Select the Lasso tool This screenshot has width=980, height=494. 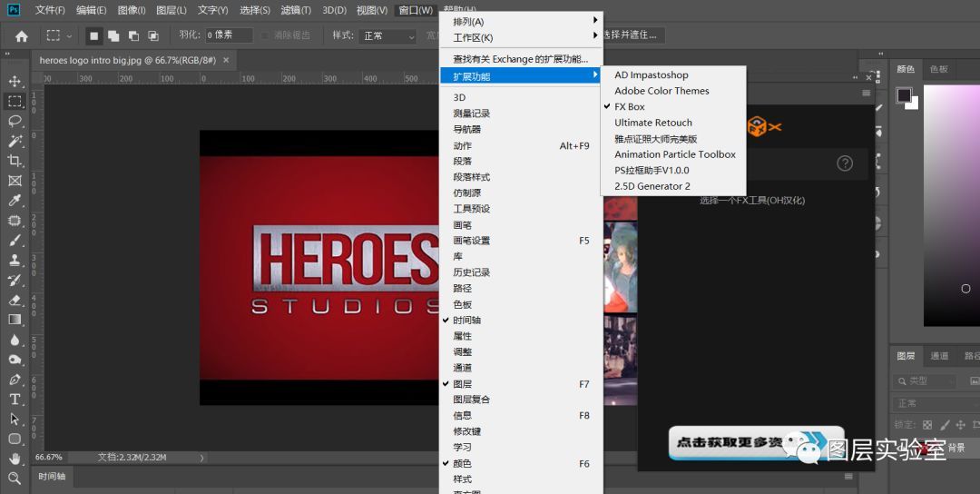coord(15,121)
